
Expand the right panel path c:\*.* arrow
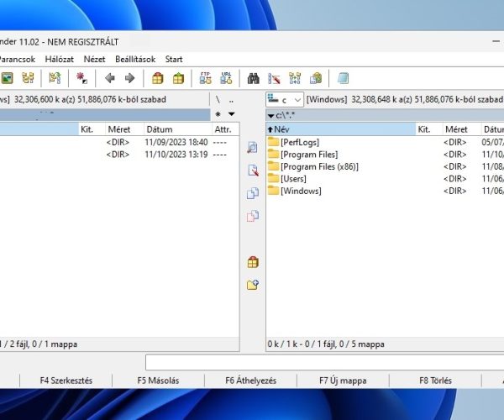point(271,115)
